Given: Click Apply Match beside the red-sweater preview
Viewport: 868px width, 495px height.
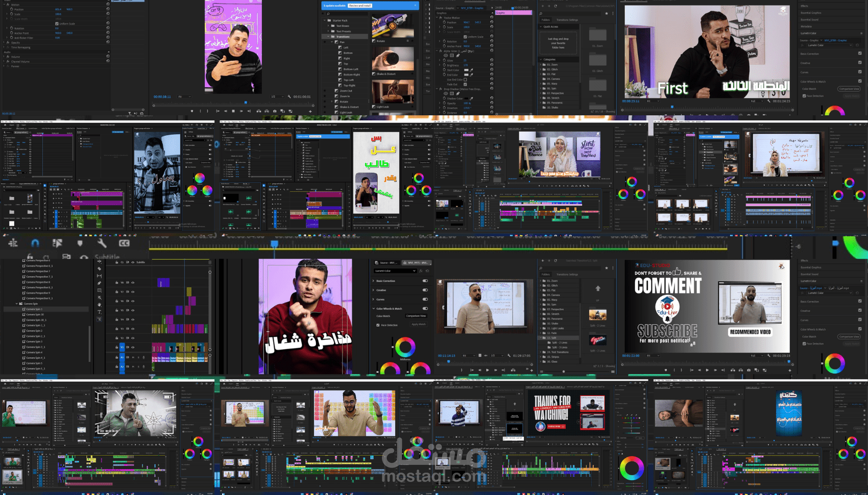Looking at the screenshot, I should click(x=419, y=325).
